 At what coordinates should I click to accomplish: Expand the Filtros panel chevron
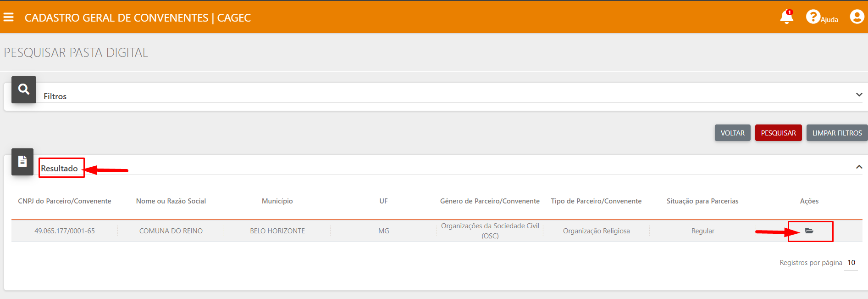[x=859, y=95]
